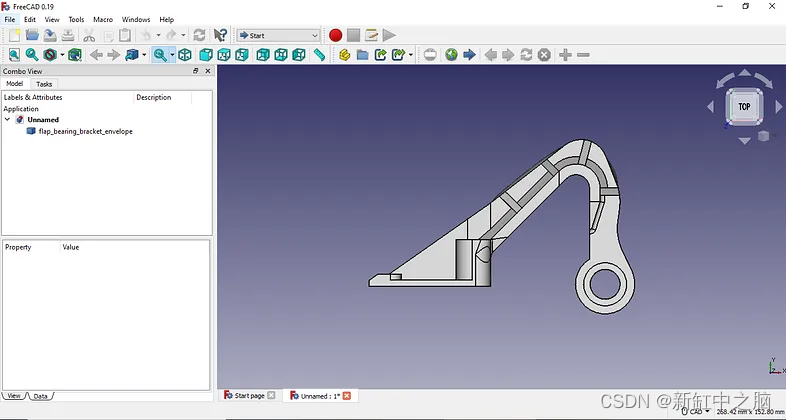
Task: Open the File menu
Action: pos(10,20)
